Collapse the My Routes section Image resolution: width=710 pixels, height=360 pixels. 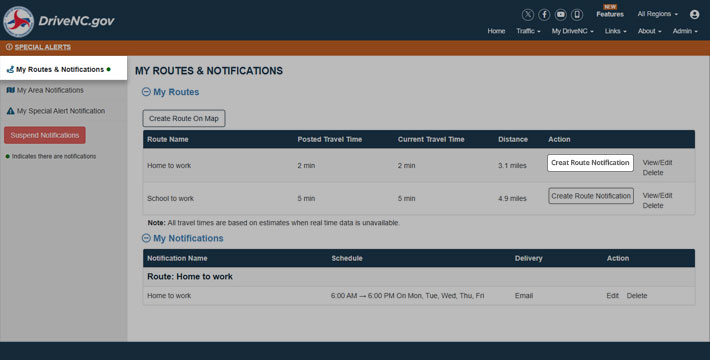click(146, 92)
